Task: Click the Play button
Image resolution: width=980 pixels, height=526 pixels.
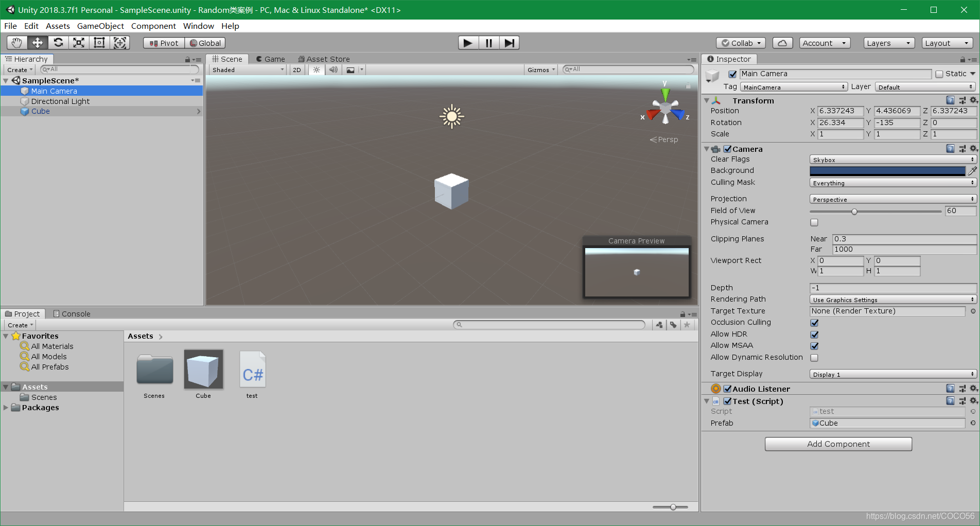Action: (x=468, y=43)
